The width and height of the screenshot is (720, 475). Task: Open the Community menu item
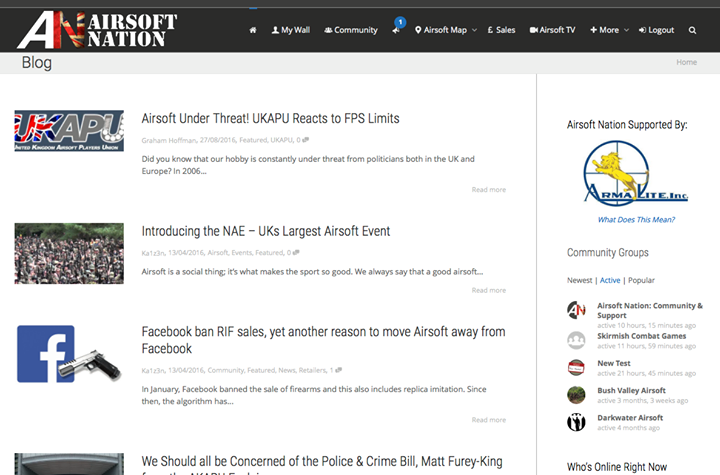351,30
